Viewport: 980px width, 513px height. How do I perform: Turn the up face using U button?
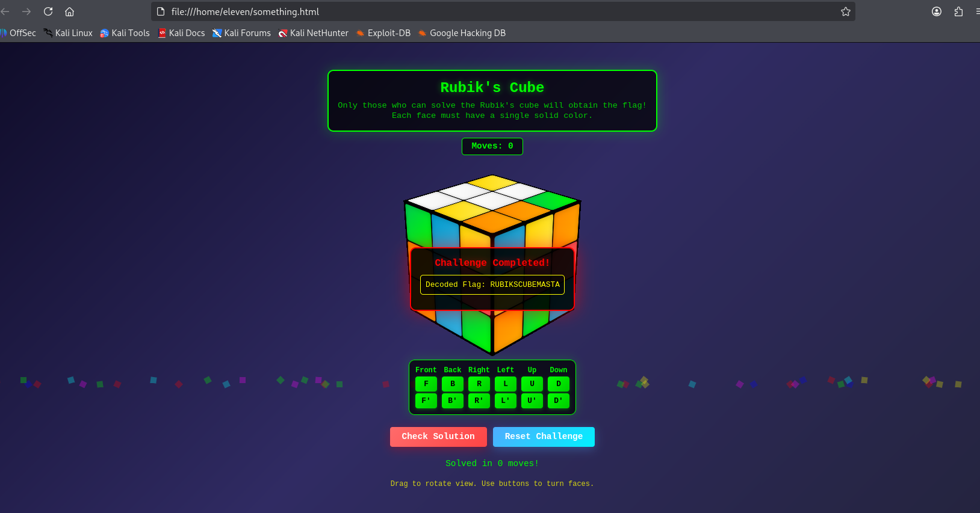pyautogui.click(x=532, y=384)
